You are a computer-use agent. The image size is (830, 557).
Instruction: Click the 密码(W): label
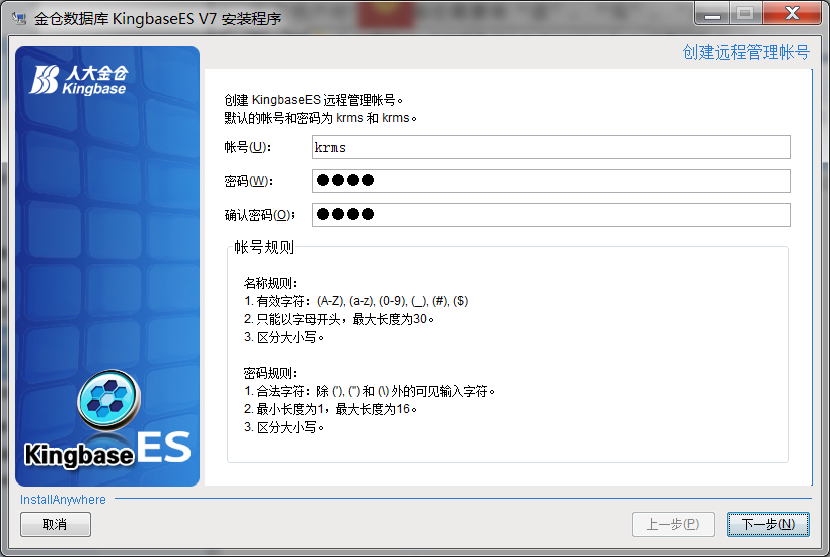pyautogui.click(x=249, y=181)
